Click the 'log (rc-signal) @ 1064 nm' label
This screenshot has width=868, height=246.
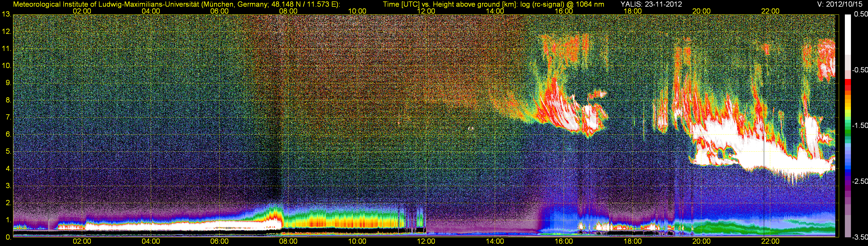coord(562,4)
